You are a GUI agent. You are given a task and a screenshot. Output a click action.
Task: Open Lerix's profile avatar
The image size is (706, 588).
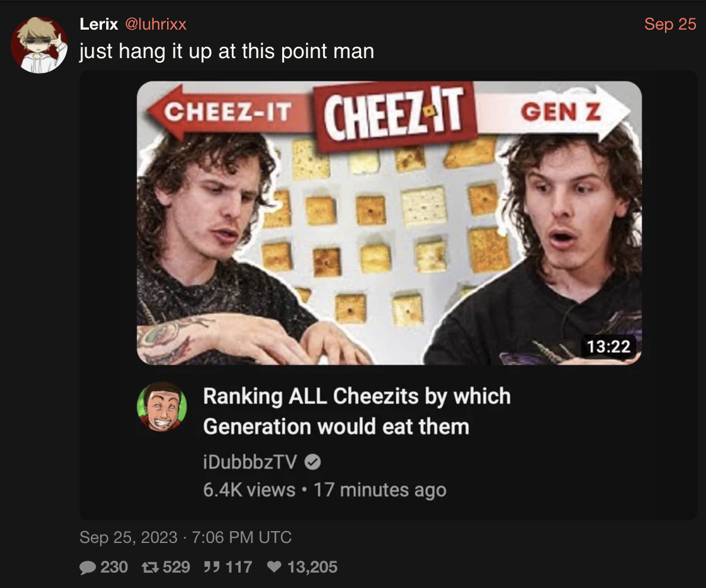[x=39, y=45]
